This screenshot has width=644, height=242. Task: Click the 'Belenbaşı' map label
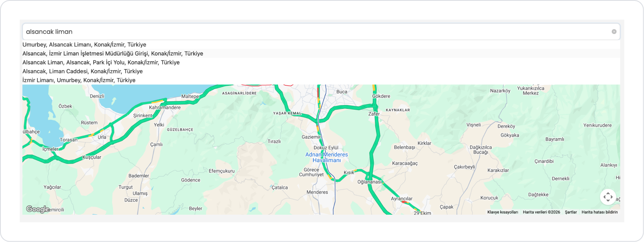[x=404, y=147]
